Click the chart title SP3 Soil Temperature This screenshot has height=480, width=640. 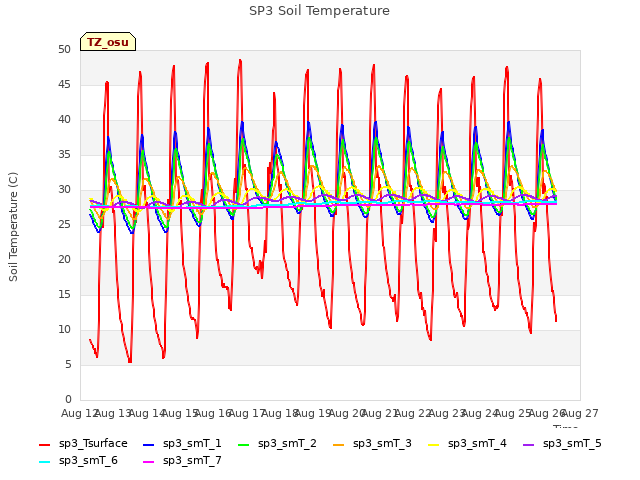coord(319,11)
